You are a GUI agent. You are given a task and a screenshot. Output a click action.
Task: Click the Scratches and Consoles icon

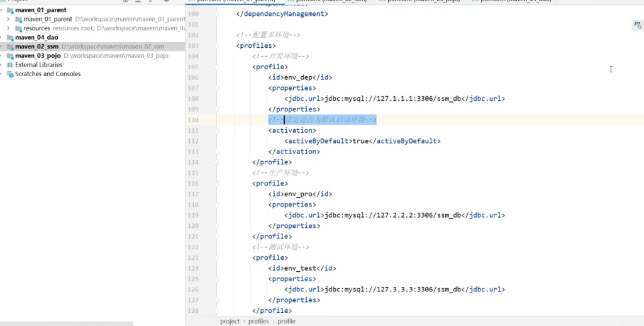coord(9,74)
